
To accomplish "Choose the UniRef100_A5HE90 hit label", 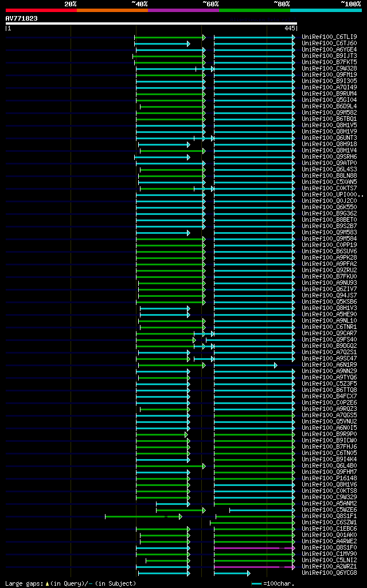I will pos(330,314).
